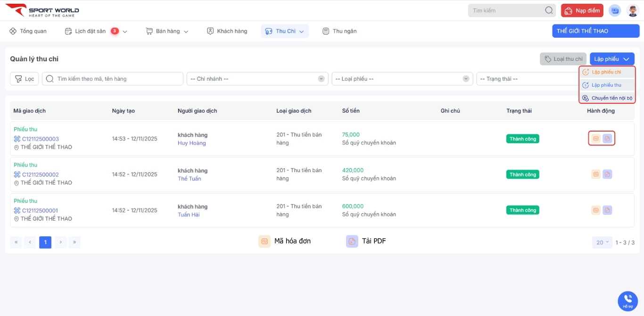Open the user avatar profile
644x316 pixels.
[x=633, y=10]
